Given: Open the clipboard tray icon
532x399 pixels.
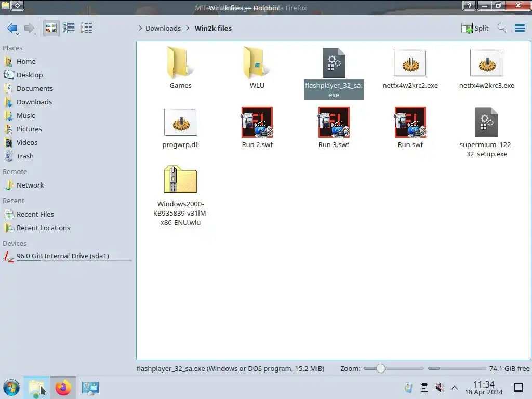Looking at the screenshot, I should tap(424, 388).
